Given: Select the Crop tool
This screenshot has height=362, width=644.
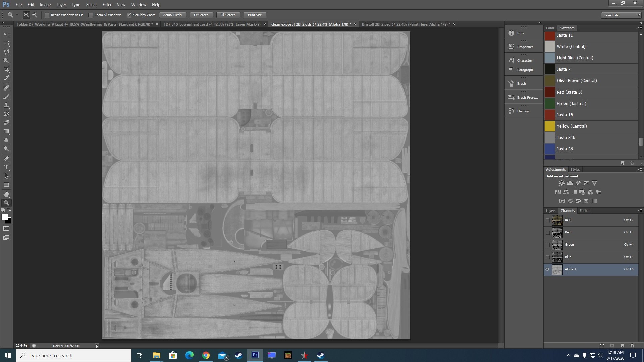Looking at the screenshot, I should pyautogui.click(x=6, y=69).
